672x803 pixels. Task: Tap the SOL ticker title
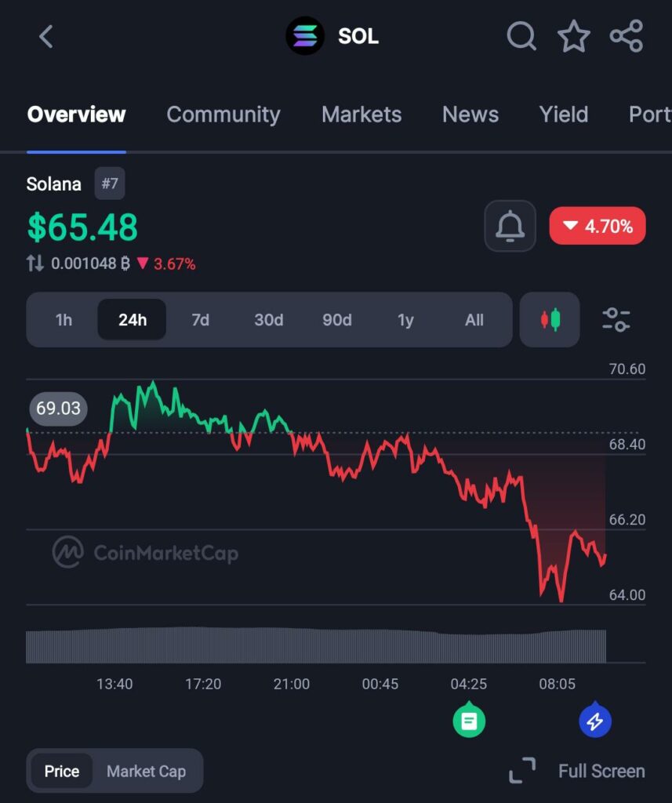pyautogui.click(x=358, y=36)
